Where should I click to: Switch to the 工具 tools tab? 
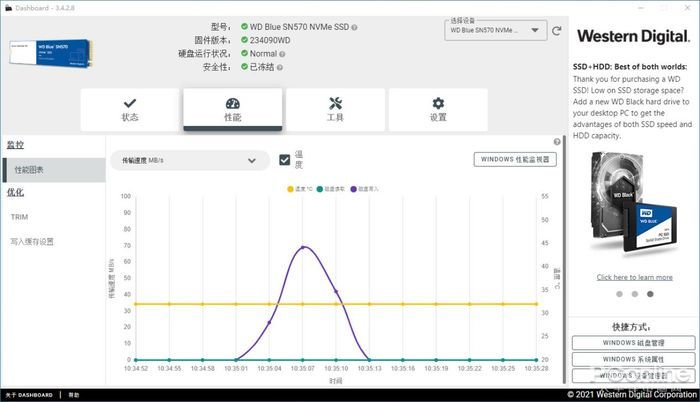pyautogui.click(x=335, y=109)
